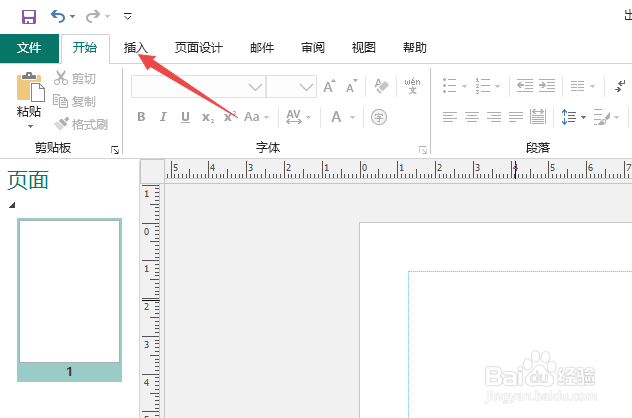Decrease font size with the smaller A icon

click(x=351, y=86)
